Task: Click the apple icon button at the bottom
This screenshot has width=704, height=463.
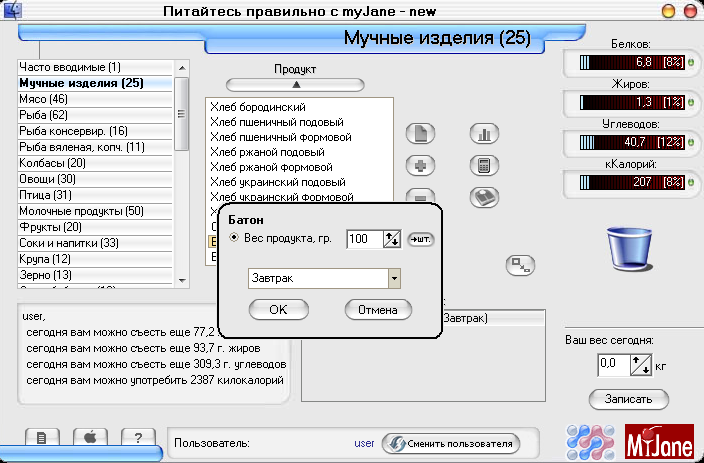Action: (x=89, y=438)
